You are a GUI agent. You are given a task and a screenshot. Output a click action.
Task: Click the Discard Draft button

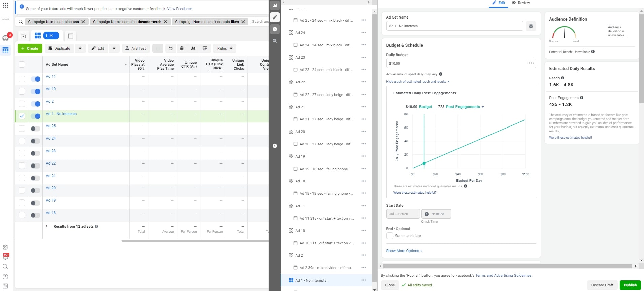(x=602, y=285)
